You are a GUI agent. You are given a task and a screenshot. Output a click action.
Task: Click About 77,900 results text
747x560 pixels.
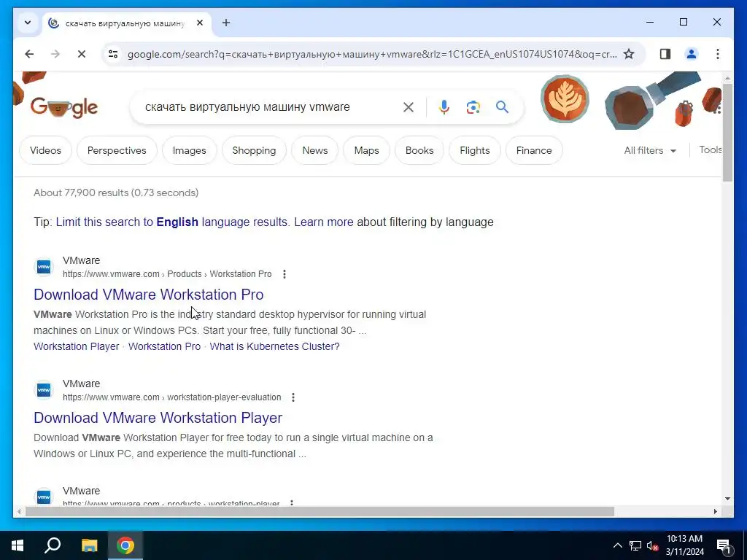(x=116, y=192)
